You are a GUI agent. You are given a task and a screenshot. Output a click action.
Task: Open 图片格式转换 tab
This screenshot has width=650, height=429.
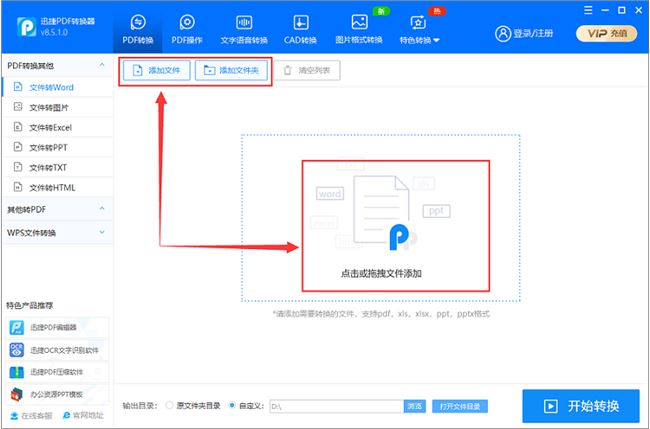(x=359, y=29)
